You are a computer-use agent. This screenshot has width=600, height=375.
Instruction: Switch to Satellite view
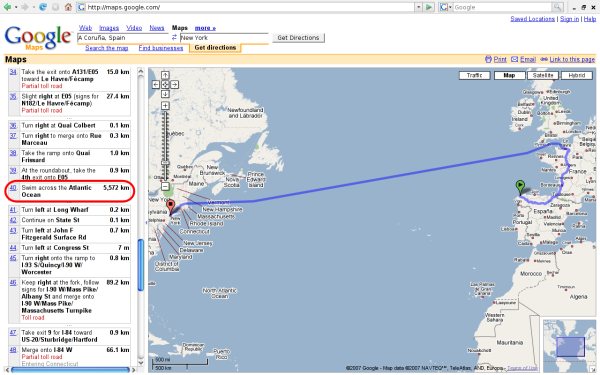pyautogui.click(x=543, y=75)
